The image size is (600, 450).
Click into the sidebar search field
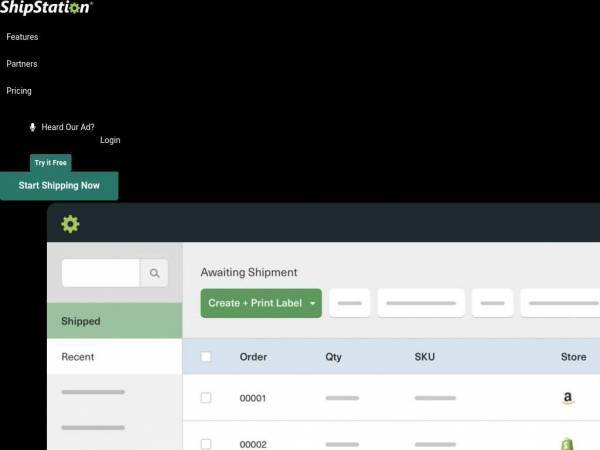[x=101, y=273]
